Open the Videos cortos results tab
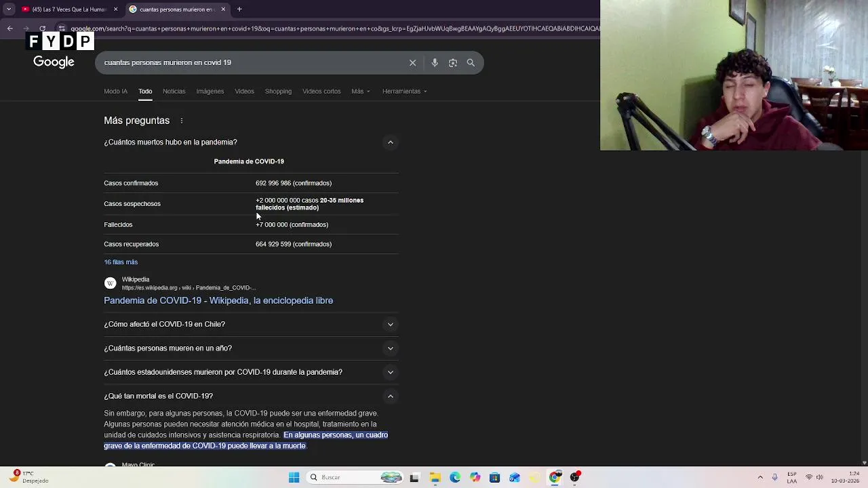868x488 pixels. click(321, 91)
